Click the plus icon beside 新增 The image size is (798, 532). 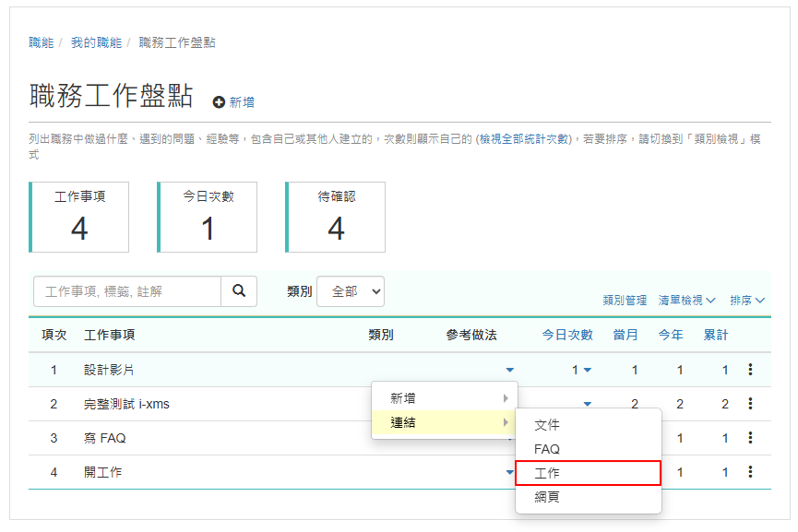(x=219, y=102)
